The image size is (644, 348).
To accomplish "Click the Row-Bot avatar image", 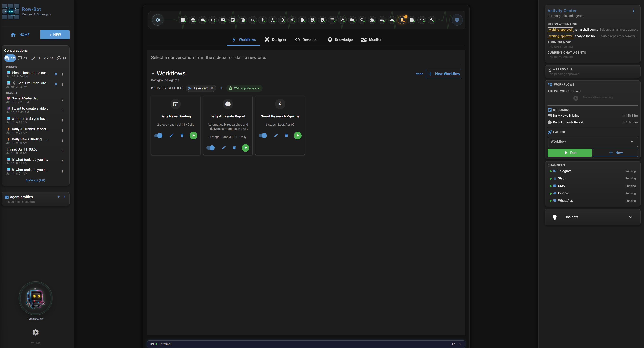I will tap(36, 298).
